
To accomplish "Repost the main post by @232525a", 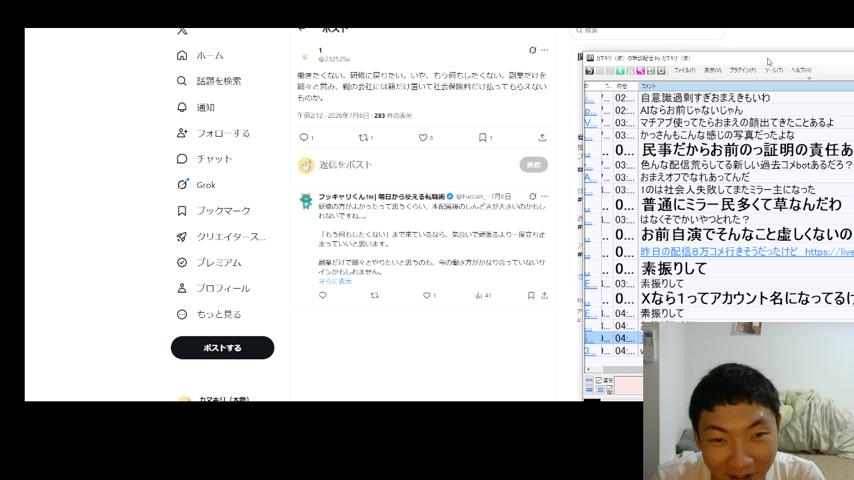I will pyautogui.click(x=365, y=137).
